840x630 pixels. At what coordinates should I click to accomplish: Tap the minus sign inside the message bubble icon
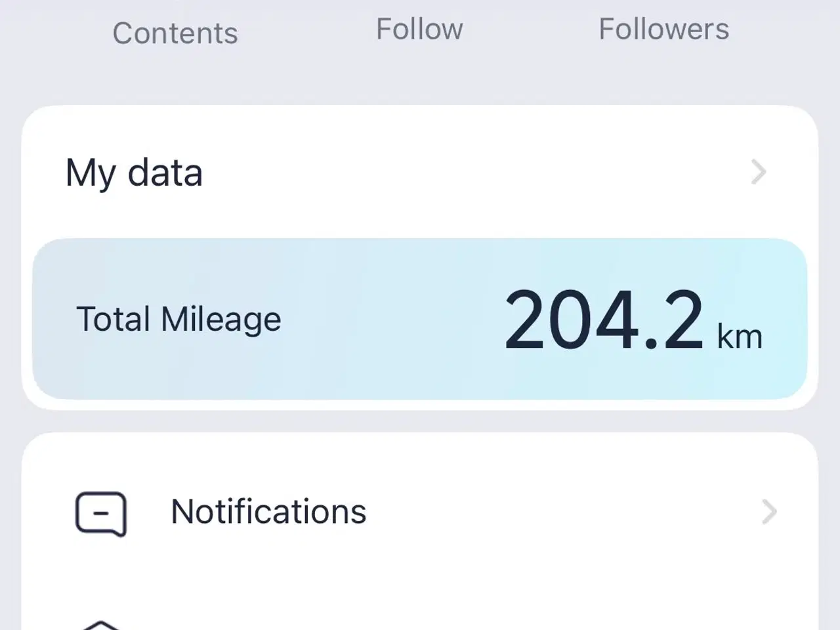pyautogui.click(x=100, y=513)
